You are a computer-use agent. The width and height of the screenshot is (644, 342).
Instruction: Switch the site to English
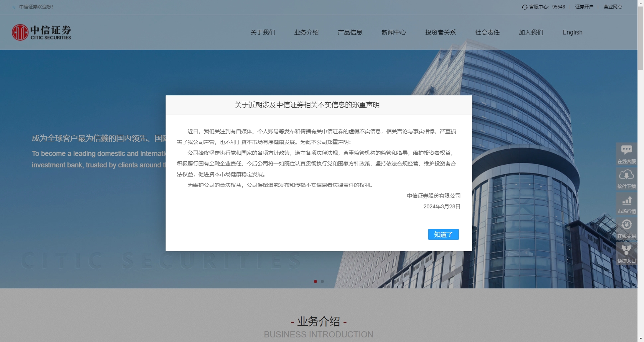(x=572, y=33)
